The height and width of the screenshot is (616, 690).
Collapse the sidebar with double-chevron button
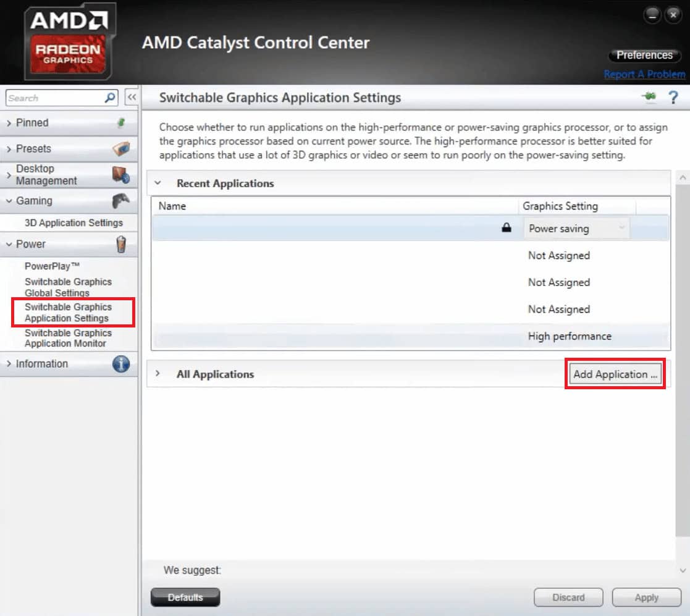132,97
